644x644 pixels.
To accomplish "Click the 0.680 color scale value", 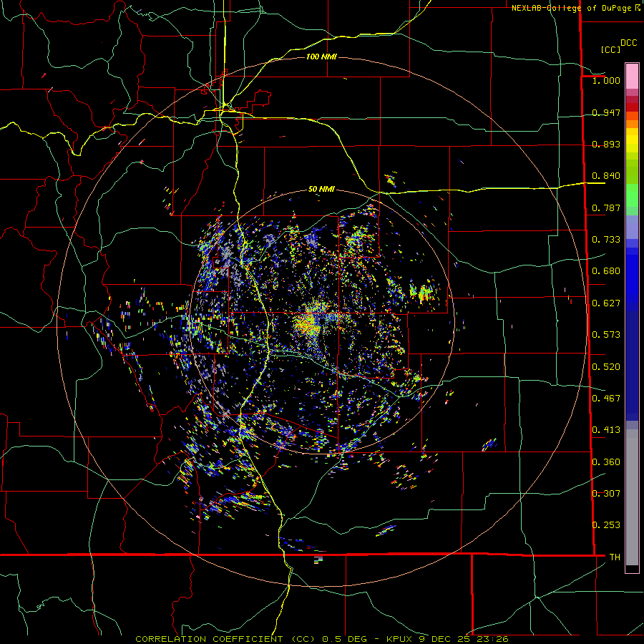I will click(606, 271).
